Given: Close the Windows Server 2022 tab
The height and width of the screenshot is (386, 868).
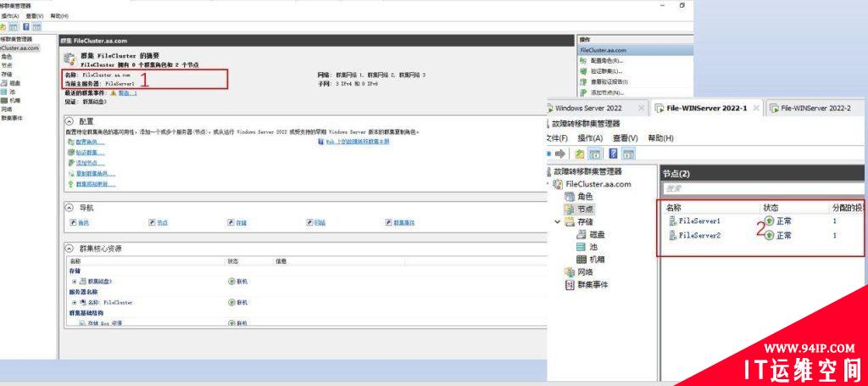Looking at the screenshot, I should tap(641, 108).
